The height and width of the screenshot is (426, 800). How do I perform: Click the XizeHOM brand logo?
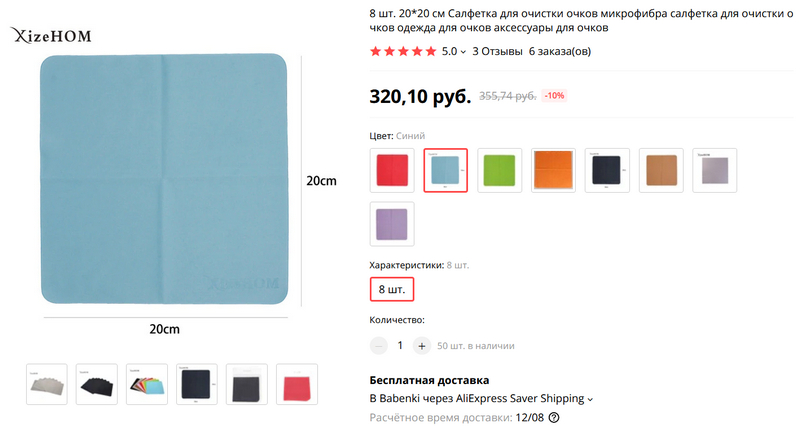point(52,37)
